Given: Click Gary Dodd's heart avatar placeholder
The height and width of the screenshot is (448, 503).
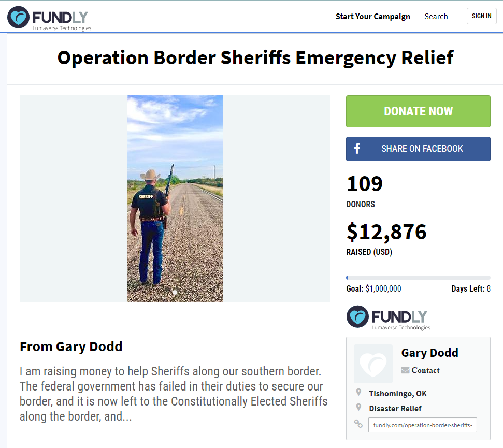Looking at the screenshot, I should (373, 364).
